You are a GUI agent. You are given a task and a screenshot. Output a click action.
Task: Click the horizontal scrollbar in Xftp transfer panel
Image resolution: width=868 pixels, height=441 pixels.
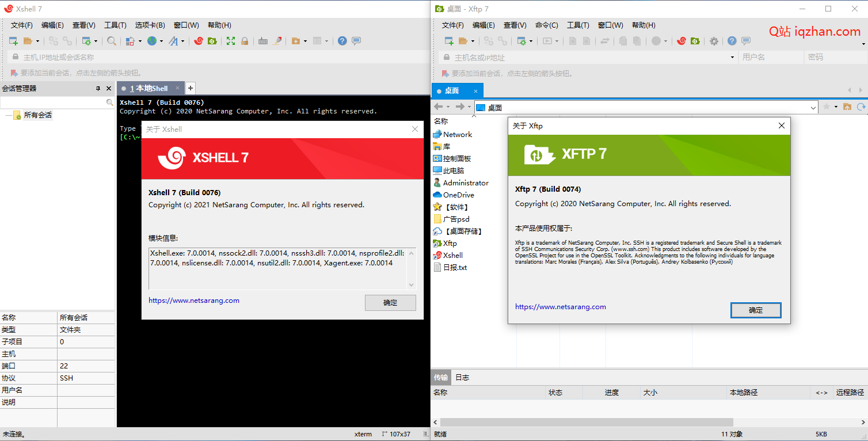point(585,422)
